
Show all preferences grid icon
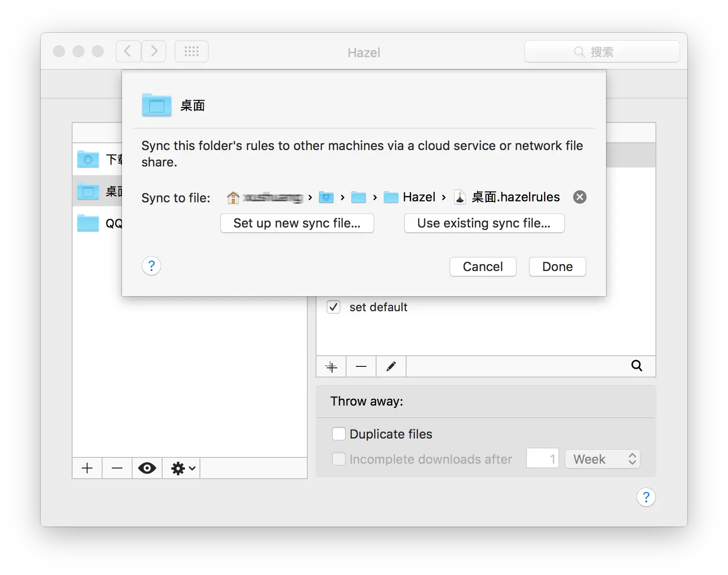tap(192, 51)
